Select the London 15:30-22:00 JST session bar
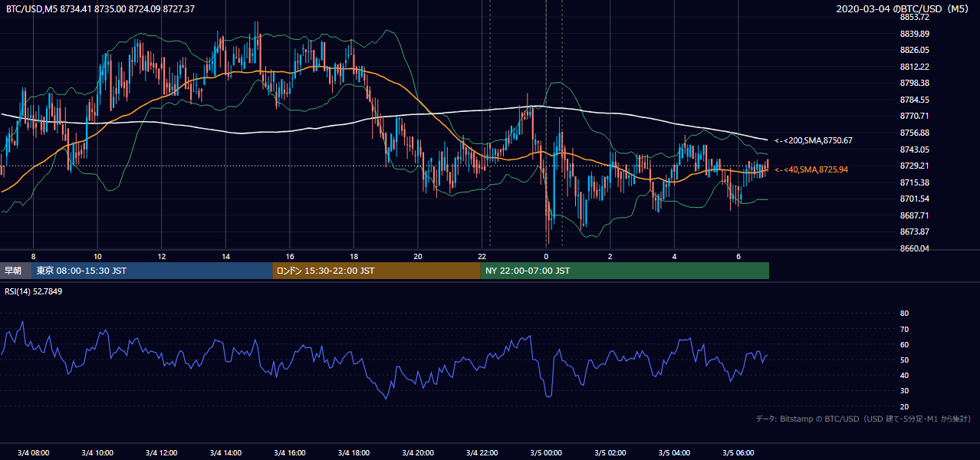 point(377,271)
